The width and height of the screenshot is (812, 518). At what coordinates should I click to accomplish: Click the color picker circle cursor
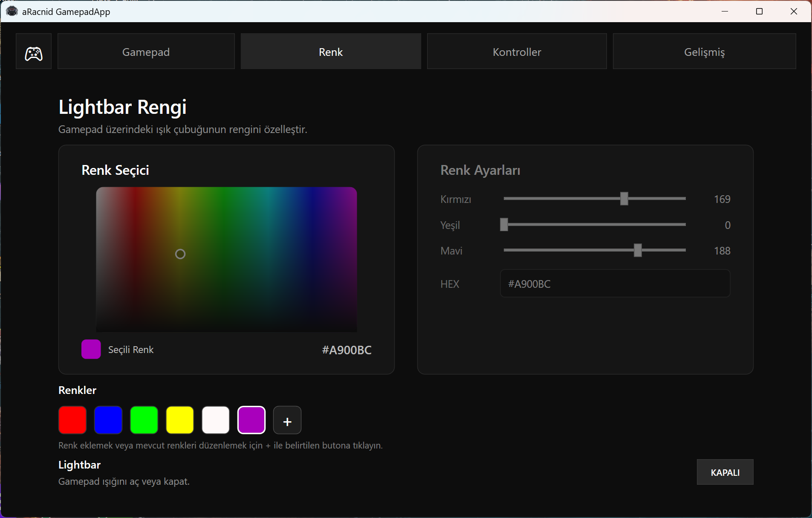tap(180, 254)
